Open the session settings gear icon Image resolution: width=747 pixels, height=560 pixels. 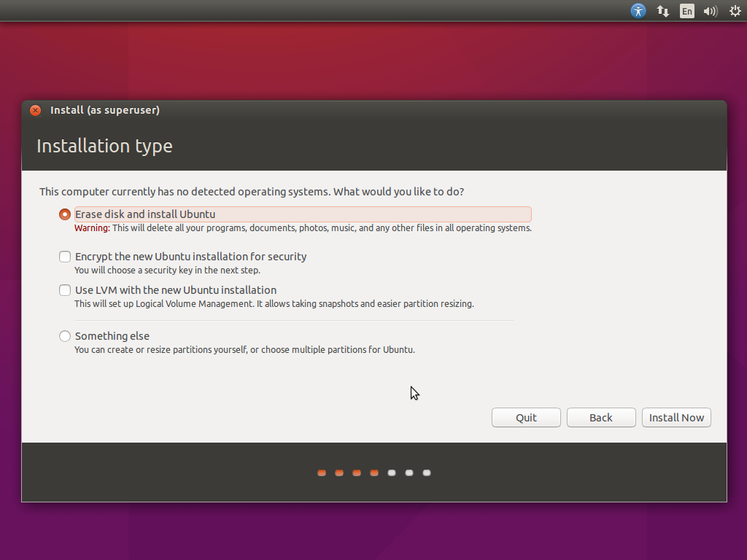click(x=735, y=11)
